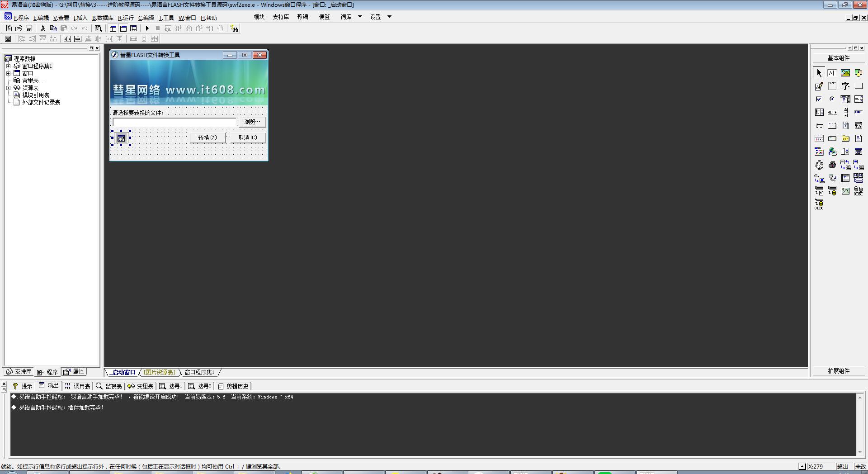Screen dimensions: 868x474
Task: Click the 扩展组件 button
Action: (x=839, y=371)
